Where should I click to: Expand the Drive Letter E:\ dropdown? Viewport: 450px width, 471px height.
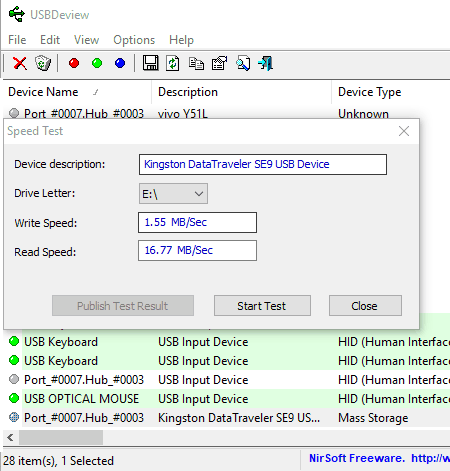pyautogui.click(x=173, y=193)
